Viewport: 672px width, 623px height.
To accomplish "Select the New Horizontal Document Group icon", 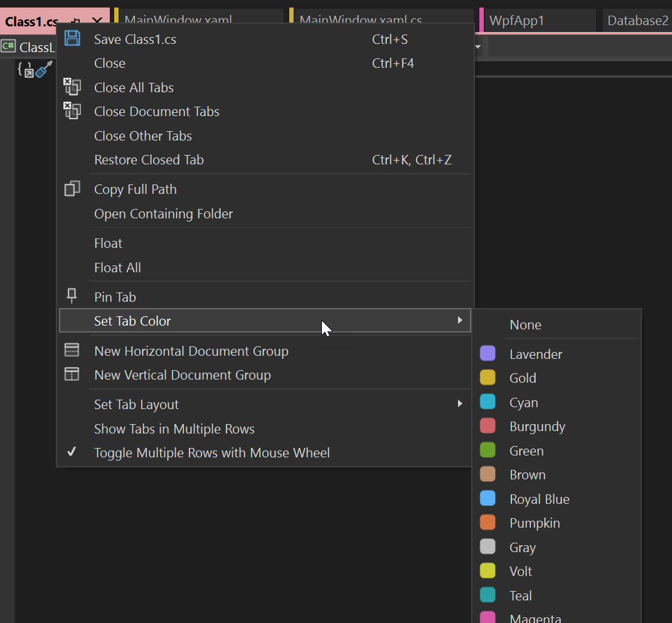I will point(72,351).
